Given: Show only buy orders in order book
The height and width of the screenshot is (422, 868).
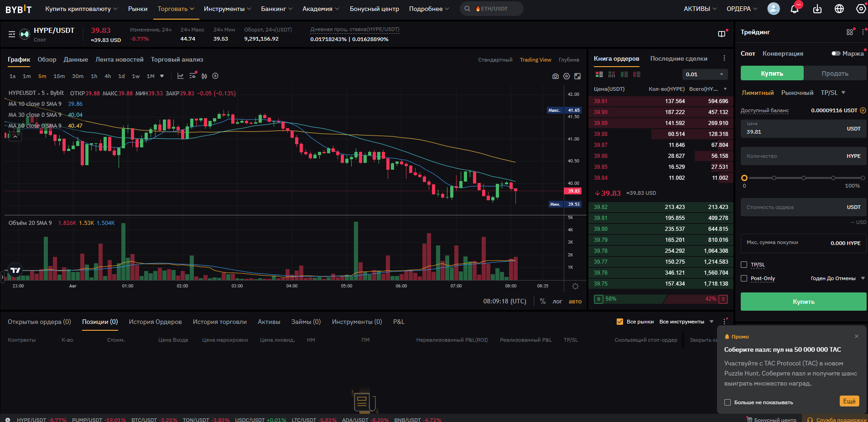Looking at the screenshot, I should coord(624,74).
